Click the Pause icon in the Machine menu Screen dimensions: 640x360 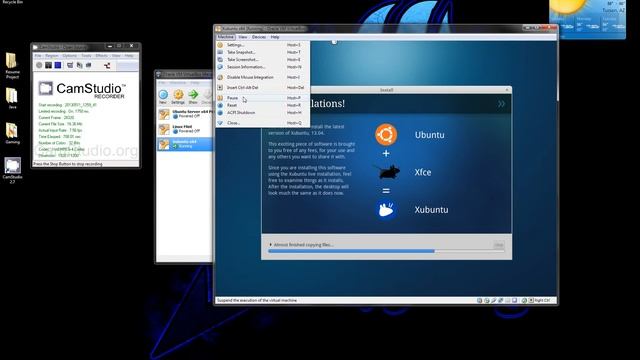click(220, 98)
